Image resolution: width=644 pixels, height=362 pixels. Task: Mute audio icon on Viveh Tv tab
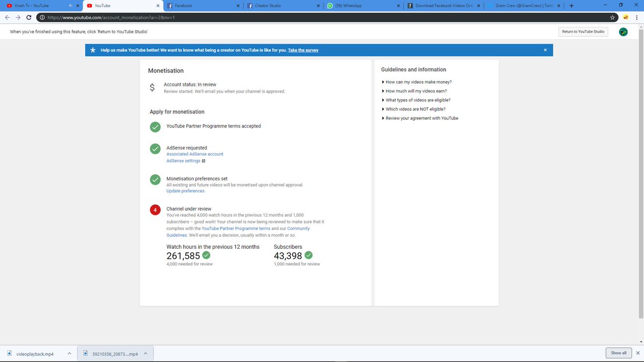(x=70, y=5)
